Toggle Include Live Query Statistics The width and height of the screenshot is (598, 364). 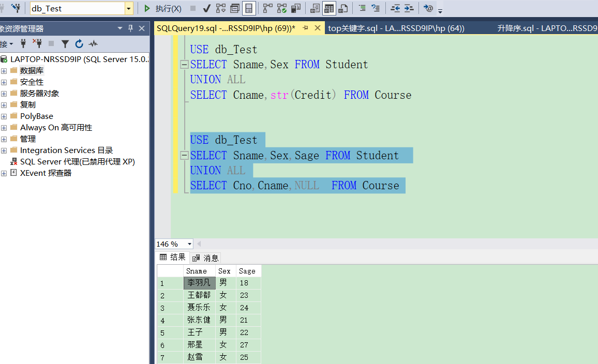[x=282, y=8]
